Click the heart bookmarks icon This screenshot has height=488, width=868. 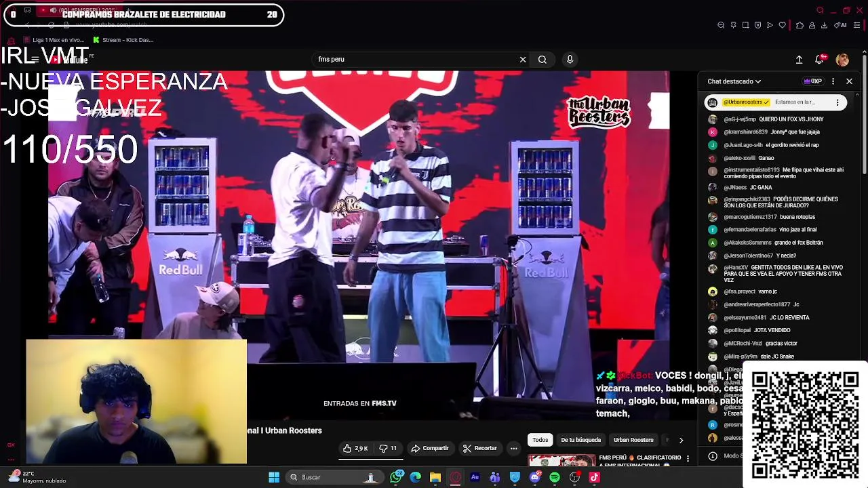point(782,25)
